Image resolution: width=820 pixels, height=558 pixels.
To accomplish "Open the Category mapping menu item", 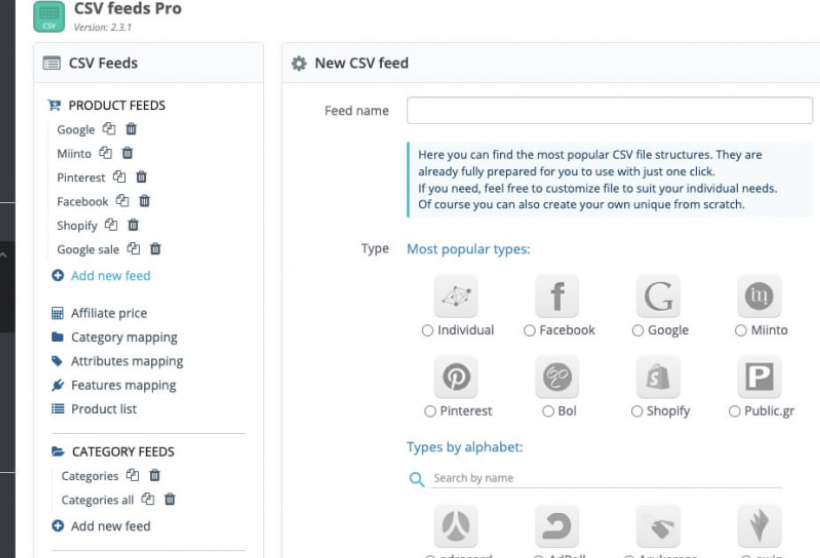I will 124,337.
